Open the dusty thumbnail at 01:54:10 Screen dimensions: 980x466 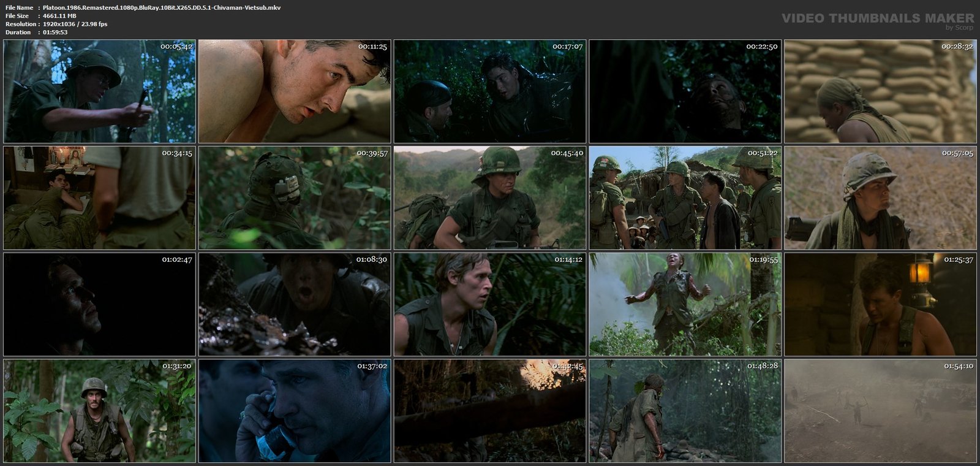881,411
